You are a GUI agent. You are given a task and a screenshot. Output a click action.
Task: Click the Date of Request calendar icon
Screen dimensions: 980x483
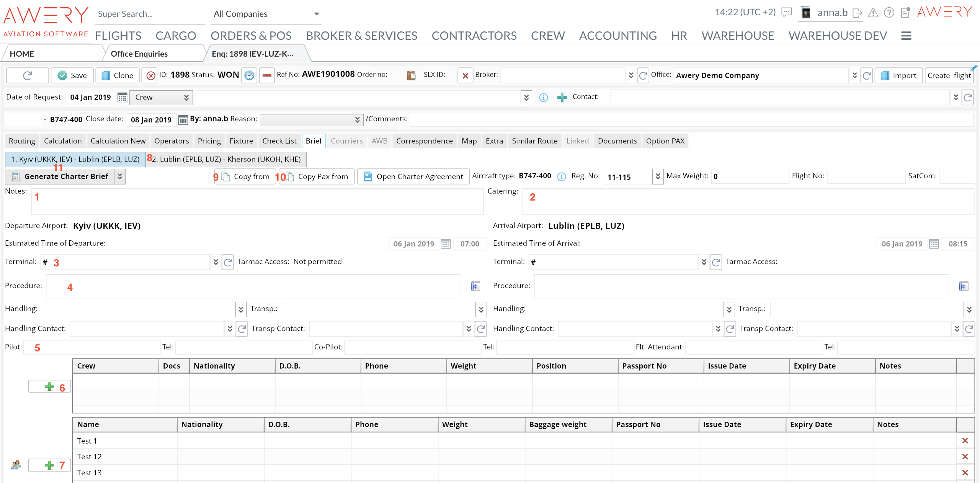[122, 98]
